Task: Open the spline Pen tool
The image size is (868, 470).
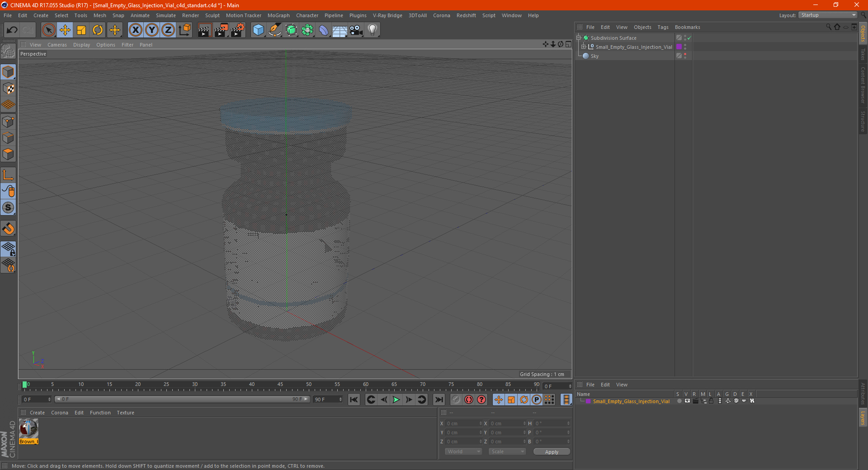Action: tap(275, 30)
